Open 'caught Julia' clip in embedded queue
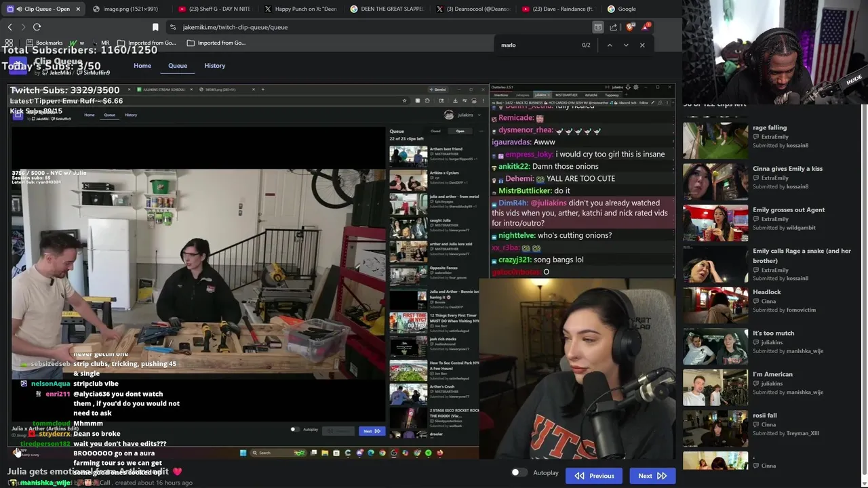Image resolution: width=868 pixels, height=488 pixels. pos(408,228)
